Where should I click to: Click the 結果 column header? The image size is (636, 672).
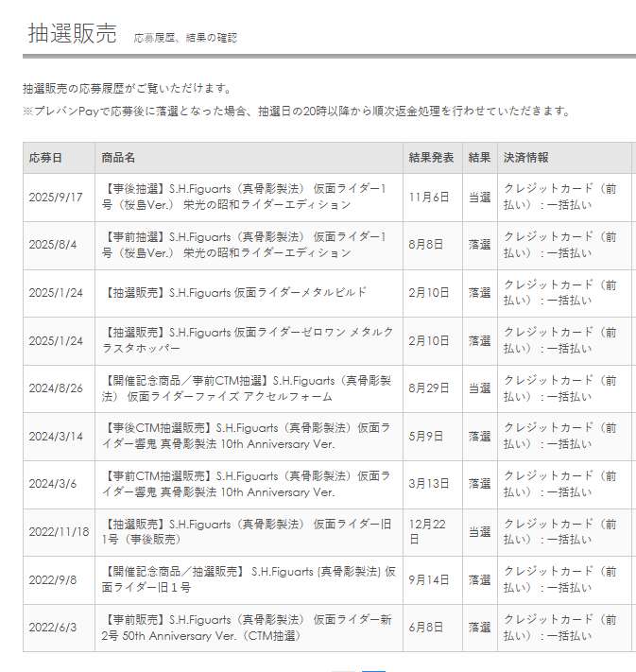[479, 158]
